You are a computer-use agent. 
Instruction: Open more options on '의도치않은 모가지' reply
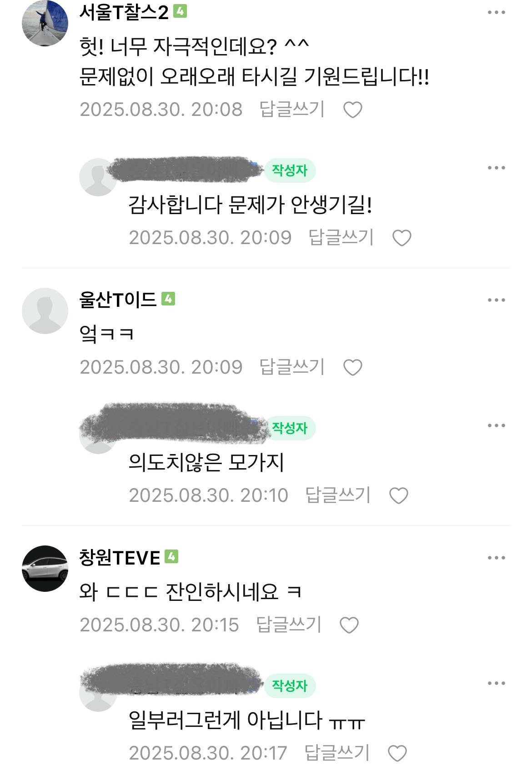click(x=496, y=425)
